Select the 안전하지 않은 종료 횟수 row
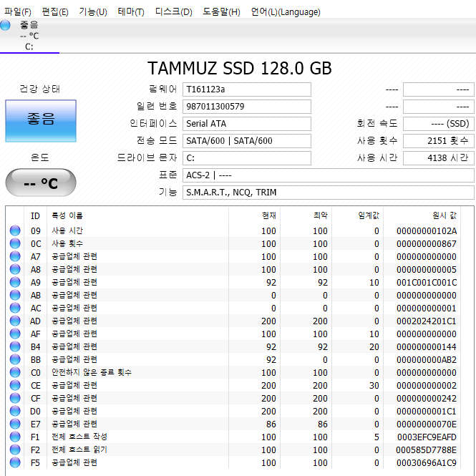This screenshot has width=476, height=476. pyautogui.click(x=233, y=372)
